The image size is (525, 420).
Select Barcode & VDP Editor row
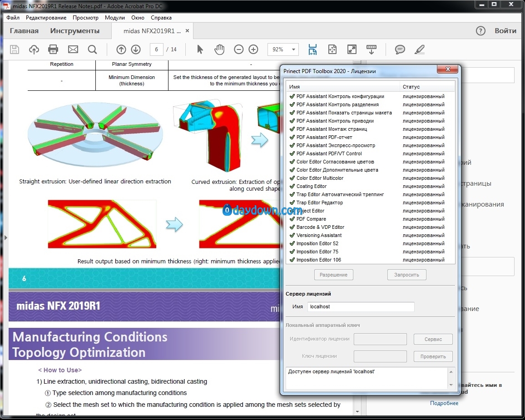[370, 227]
